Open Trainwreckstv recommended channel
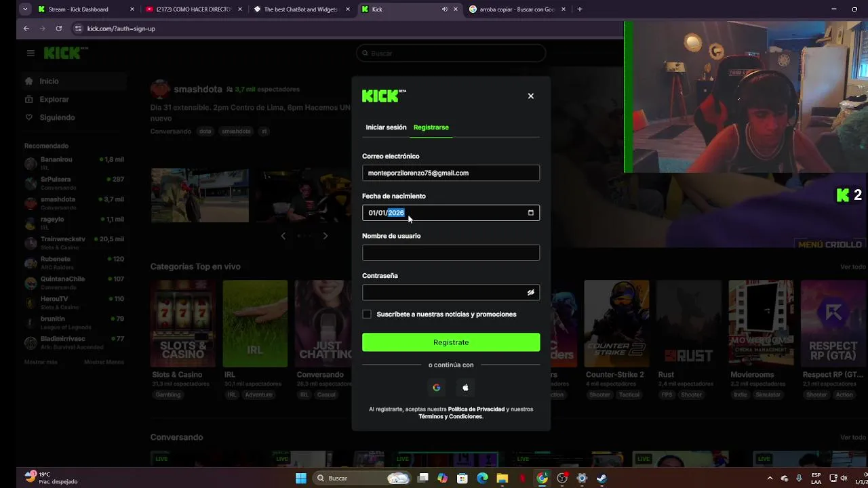Viewport: 868px width, 488px height. click(74, 243)
